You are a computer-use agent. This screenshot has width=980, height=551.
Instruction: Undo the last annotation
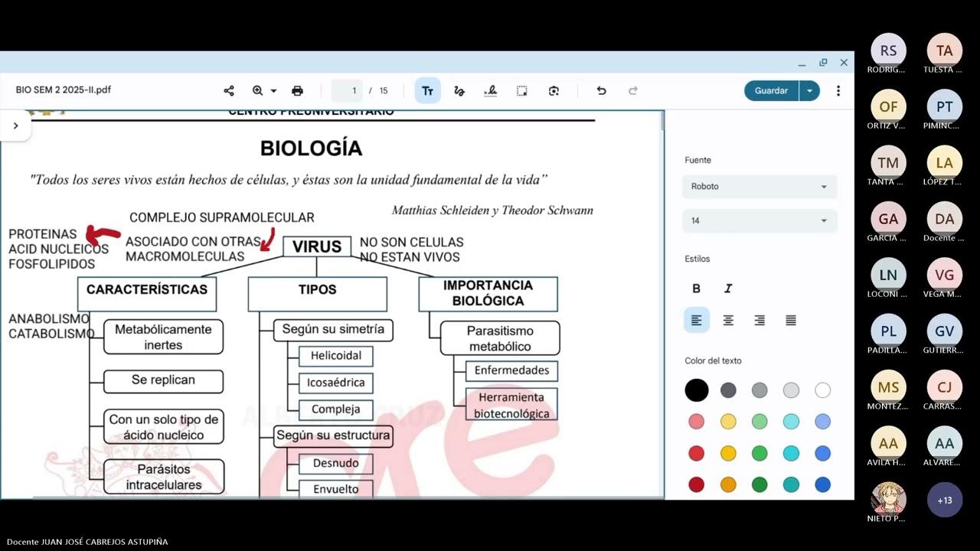(x=602, y=91)
